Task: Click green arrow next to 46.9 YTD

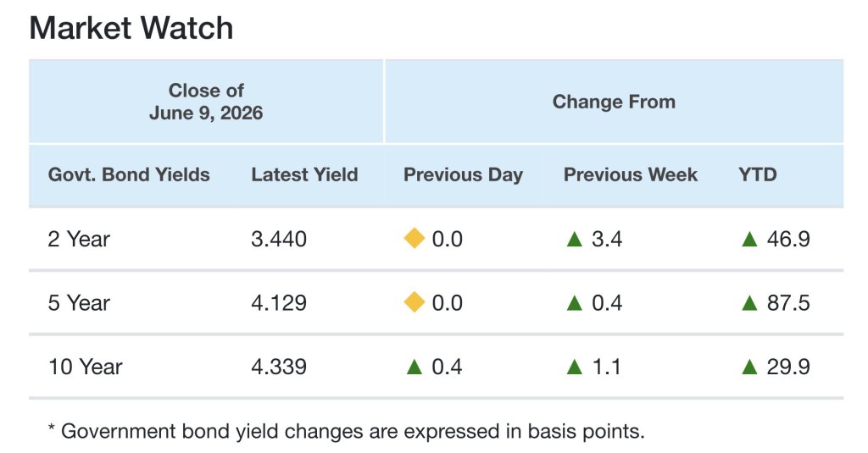Action: (749, 239)
